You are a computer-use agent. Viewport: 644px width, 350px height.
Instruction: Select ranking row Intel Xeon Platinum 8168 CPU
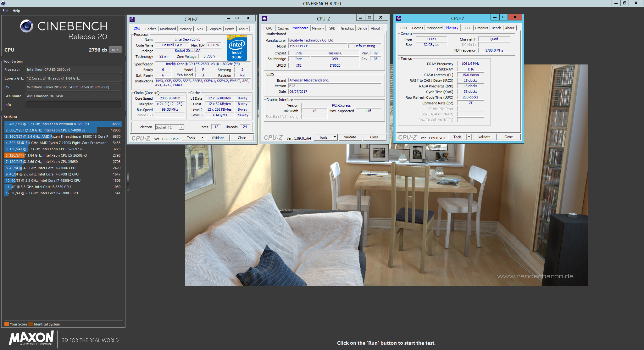[x=63, y=124]
